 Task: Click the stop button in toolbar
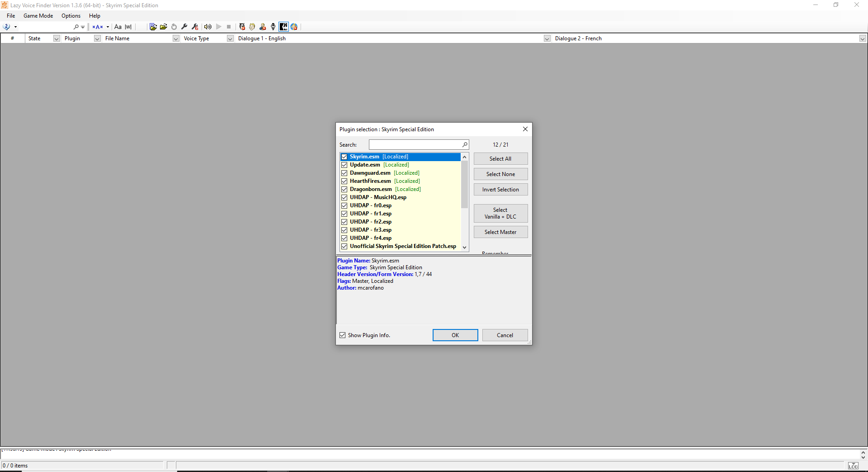point(229,27)
